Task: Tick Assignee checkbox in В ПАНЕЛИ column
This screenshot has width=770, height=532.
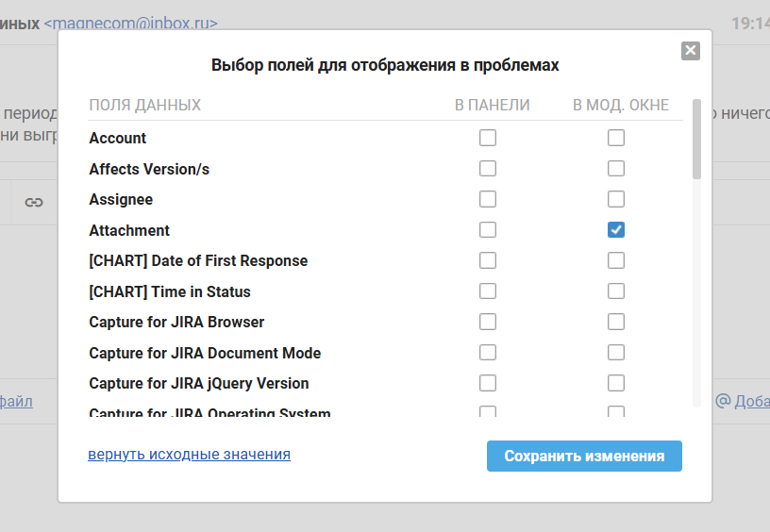Action: point(488,199)
